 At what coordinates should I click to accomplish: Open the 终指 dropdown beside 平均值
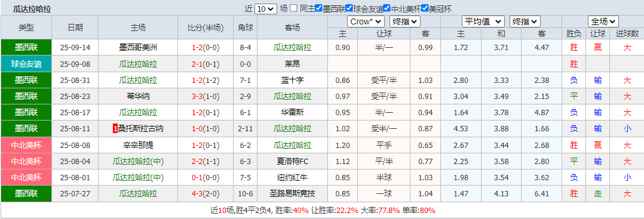coord(525,21)
